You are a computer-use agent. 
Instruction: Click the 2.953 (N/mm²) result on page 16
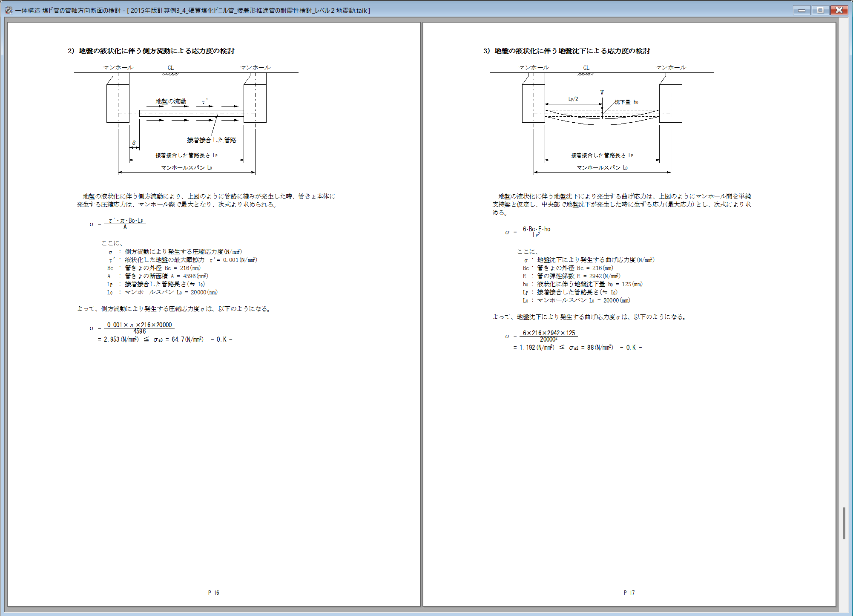pos(121,340)
